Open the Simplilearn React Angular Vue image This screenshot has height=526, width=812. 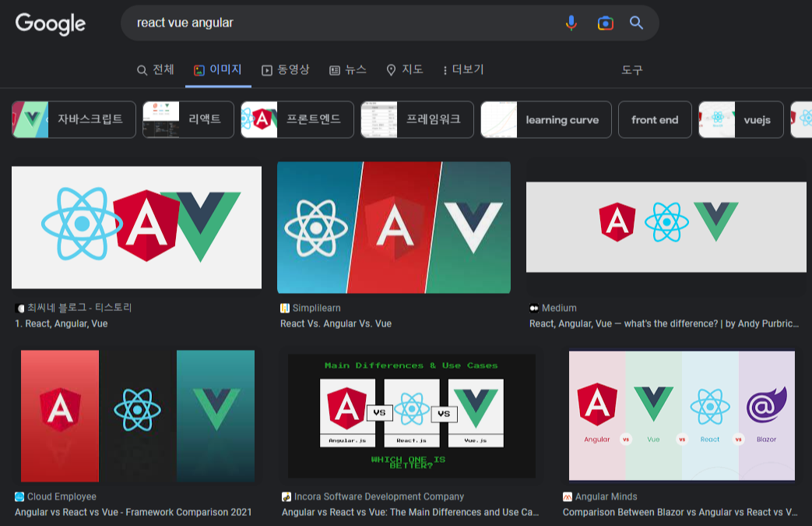point(394,228)
